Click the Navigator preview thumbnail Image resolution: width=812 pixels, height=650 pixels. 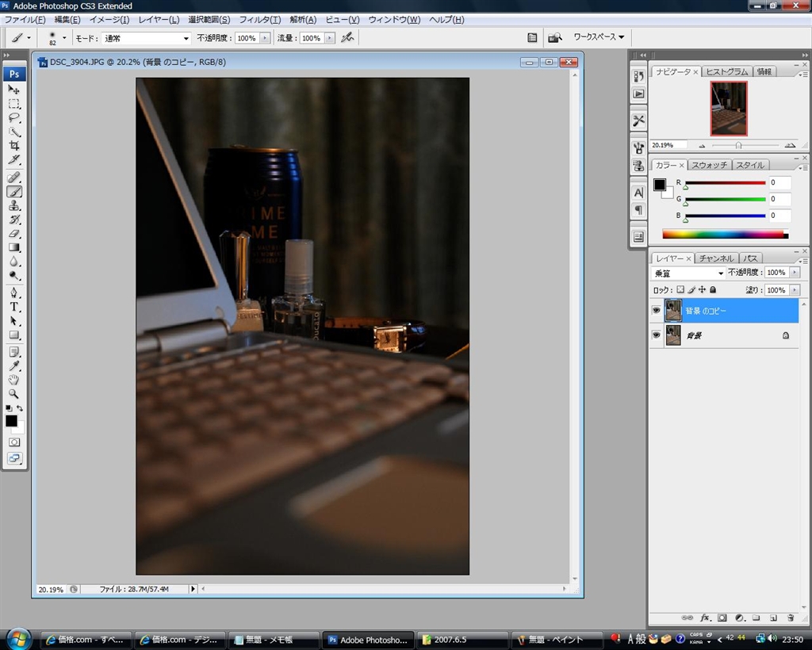pyautogui.click(x=729, y=108)
